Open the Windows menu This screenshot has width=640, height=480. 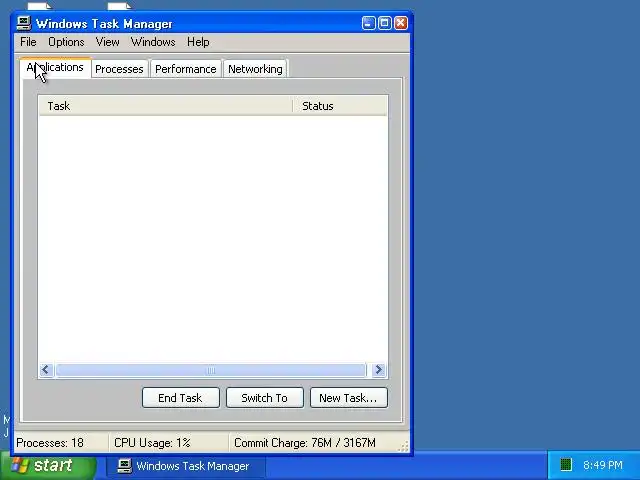(x=153, y=42)
